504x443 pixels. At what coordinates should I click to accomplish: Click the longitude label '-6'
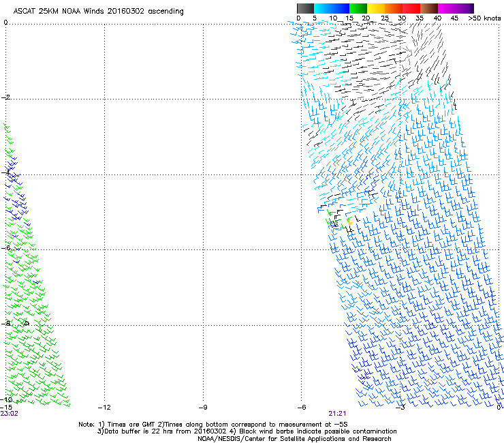point(302,408)
